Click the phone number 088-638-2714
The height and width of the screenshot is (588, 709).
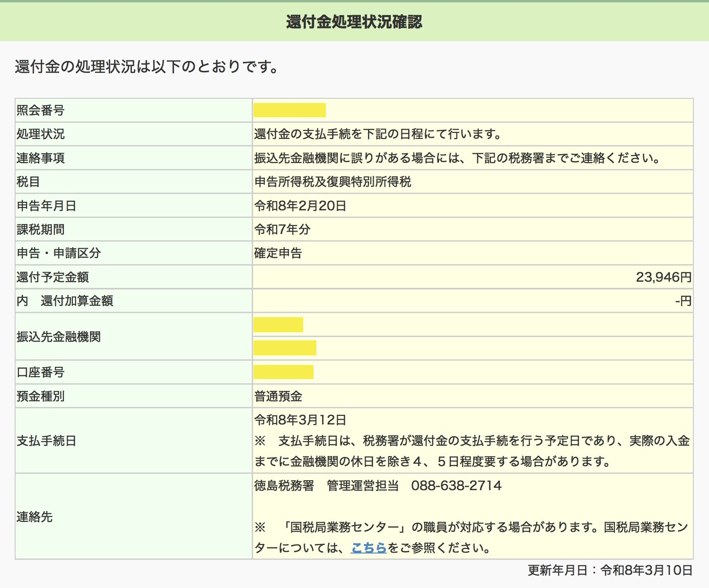click(x=456, y=486)
